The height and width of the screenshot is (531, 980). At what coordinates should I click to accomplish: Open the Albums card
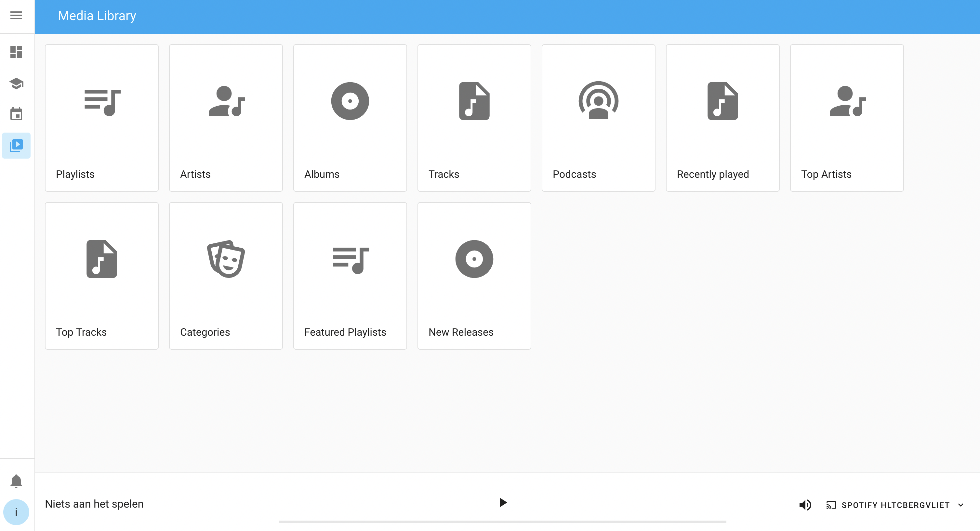pos(350,118)
